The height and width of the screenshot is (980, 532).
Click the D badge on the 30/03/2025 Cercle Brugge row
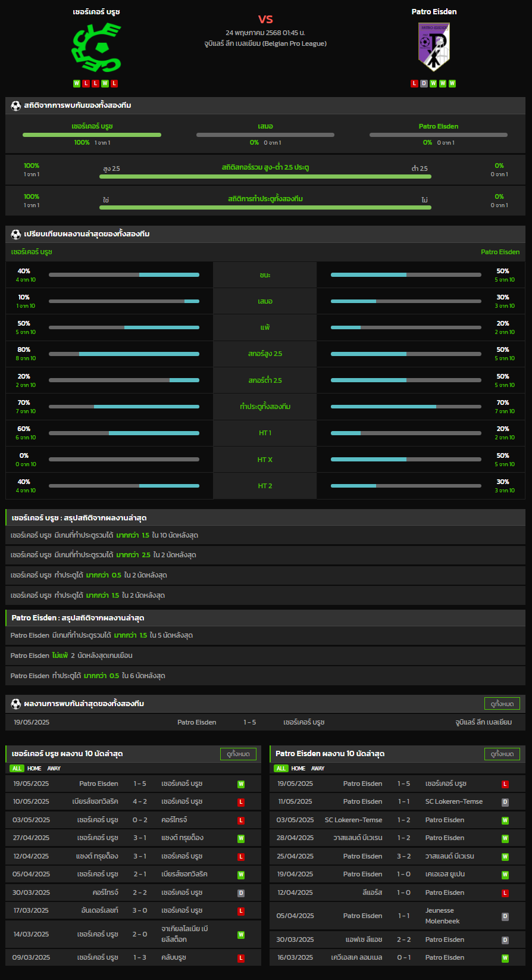click(x=241, y=893)
